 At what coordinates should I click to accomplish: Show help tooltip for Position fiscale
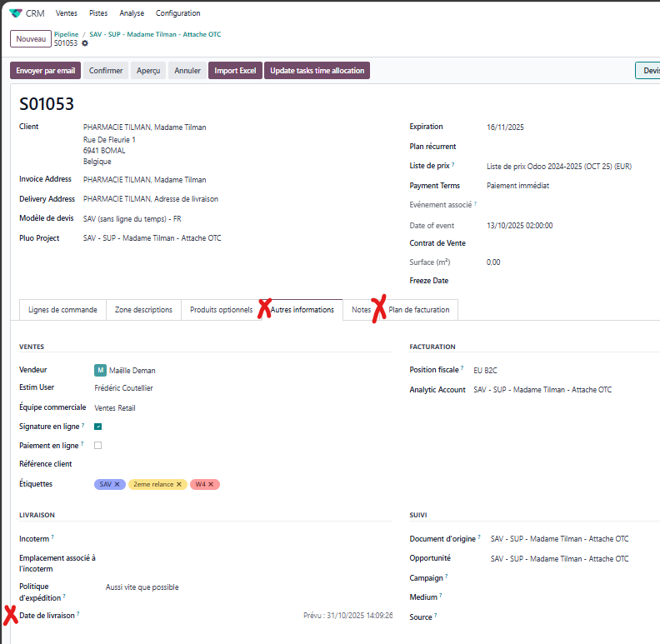tap(462, 368)
